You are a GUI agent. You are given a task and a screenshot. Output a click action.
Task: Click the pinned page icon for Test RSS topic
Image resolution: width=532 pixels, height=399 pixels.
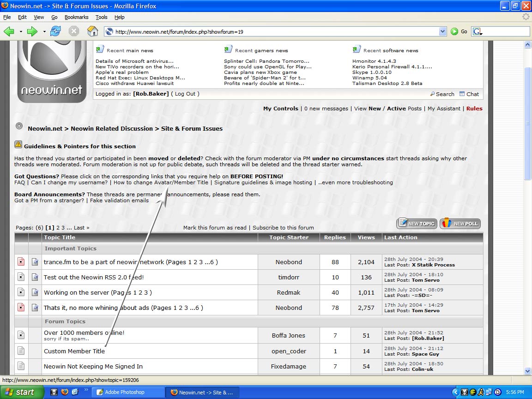point(35,277)
